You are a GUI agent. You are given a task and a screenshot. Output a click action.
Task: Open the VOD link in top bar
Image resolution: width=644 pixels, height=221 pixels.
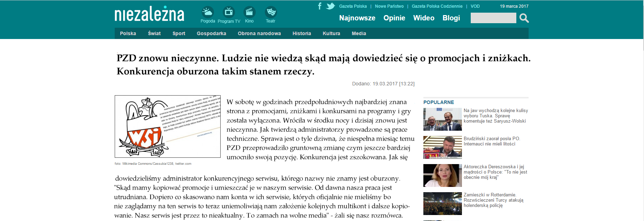click(475, 6)
